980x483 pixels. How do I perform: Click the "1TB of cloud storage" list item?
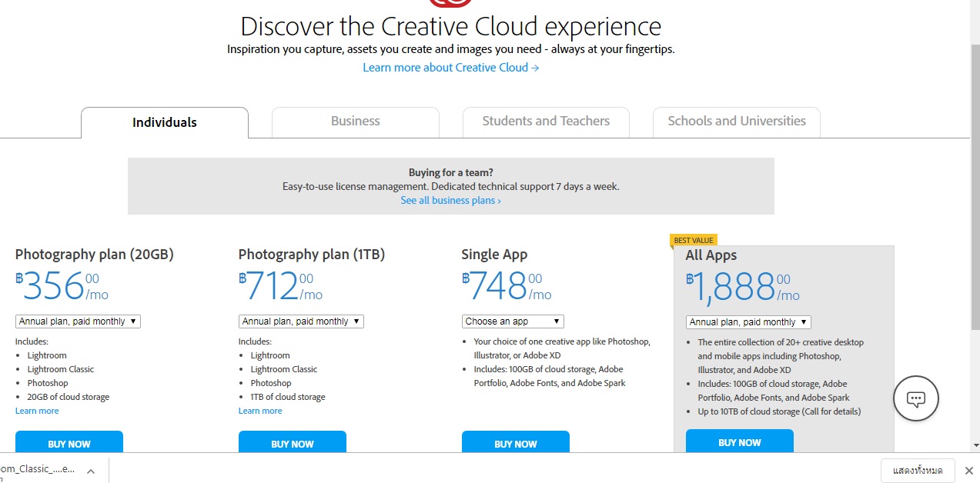pyautogui.click(x=288, y=397)
